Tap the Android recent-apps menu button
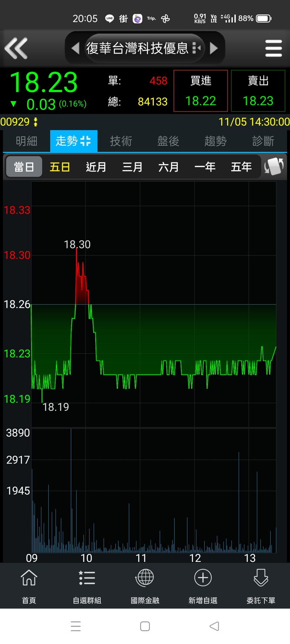 (x=76, y=626)
